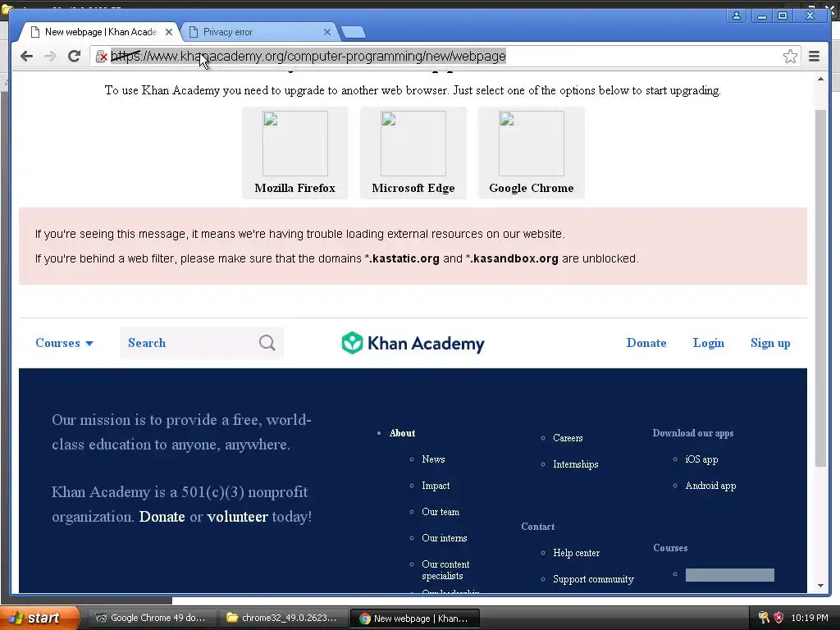Select the Google Chrome upgrade option
This screenshot has width=840, height=630.
pos(532,153)
